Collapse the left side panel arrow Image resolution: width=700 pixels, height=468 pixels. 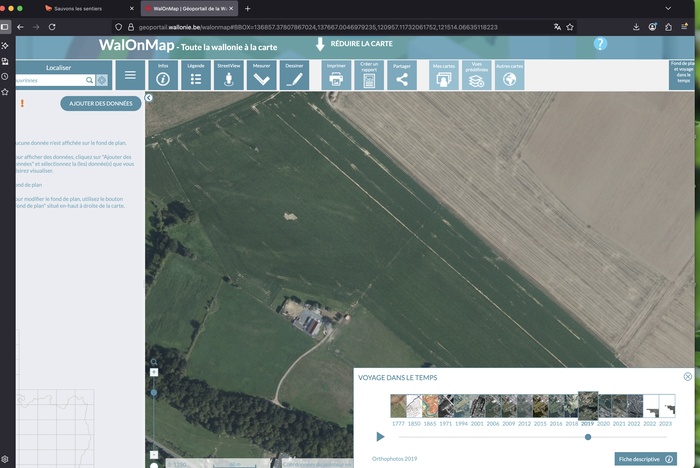pyautogui.click(x=149, y=98)
